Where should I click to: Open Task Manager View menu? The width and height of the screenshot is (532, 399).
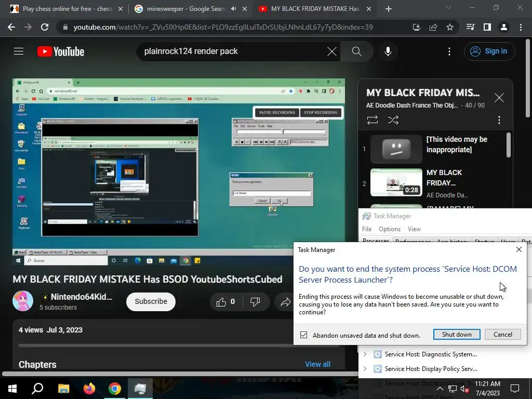(x=414, y=229)
